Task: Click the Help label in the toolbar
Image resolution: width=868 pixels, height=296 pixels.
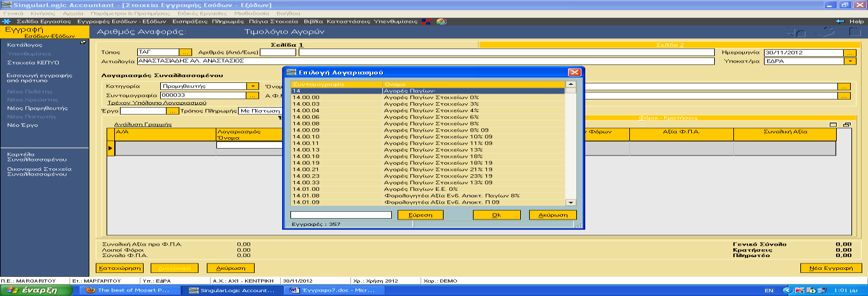Action: (857, 21)
